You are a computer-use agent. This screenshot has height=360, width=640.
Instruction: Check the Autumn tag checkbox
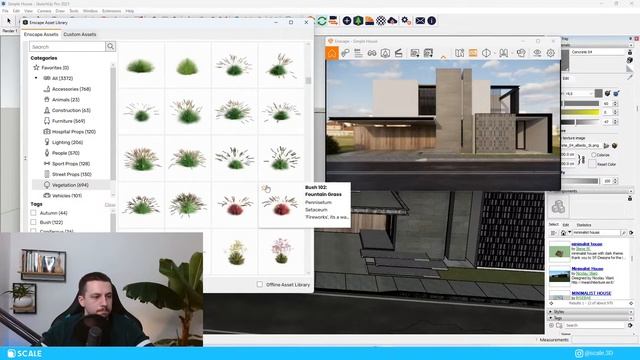pyautogui.click(x=33, y=213)
